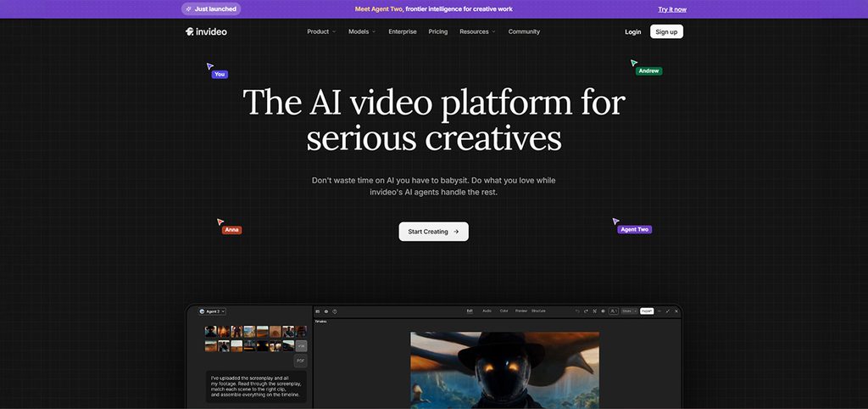Click the expand fullscreen icon in editor
Viewport: 868px width, 409px height.
point(668,311)
